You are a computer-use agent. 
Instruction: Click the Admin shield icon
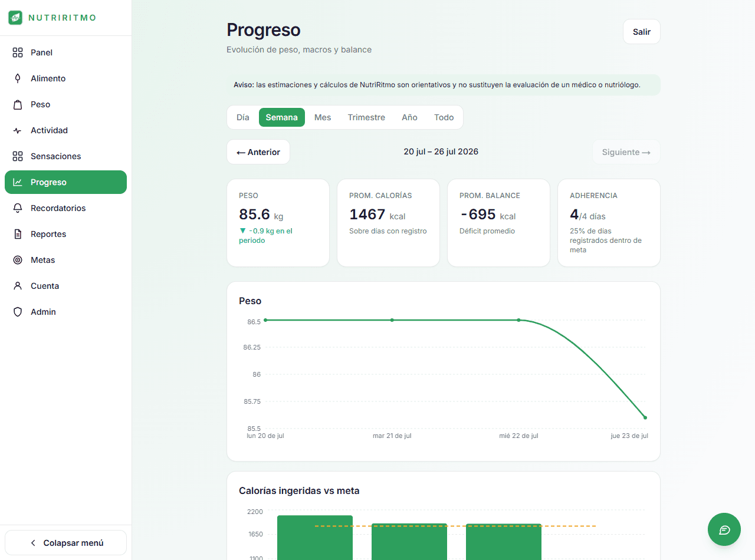(x=18, y=312)
